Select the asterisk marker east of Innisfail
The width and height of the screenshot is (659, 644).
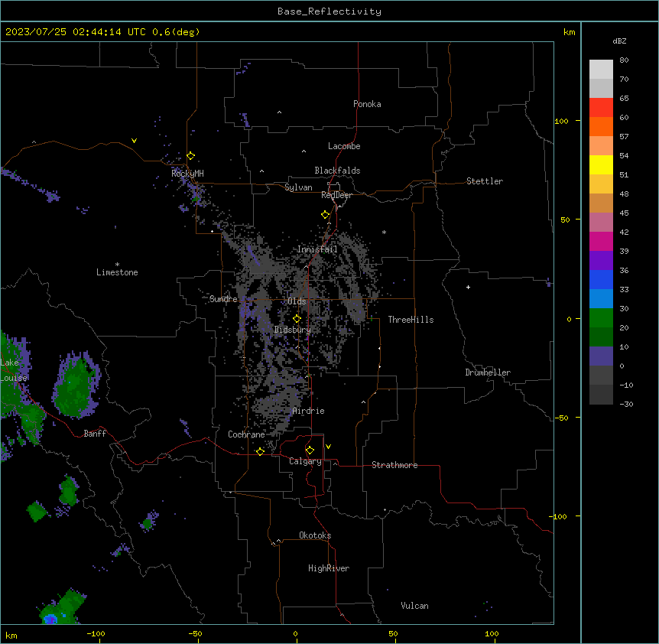point(384,232)
